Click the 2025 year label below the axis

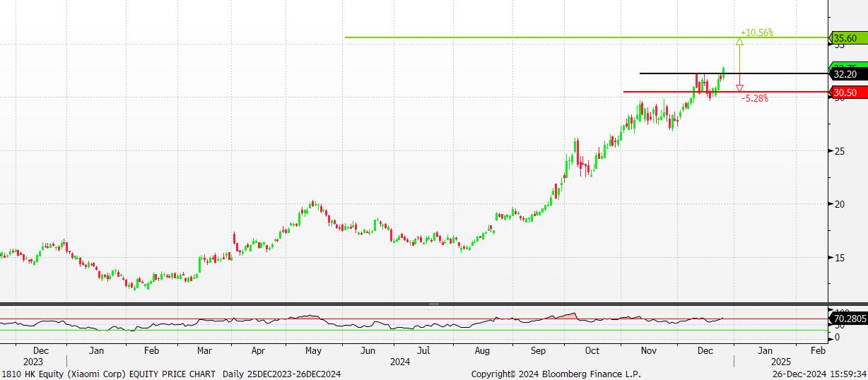[x=782, y=361]
